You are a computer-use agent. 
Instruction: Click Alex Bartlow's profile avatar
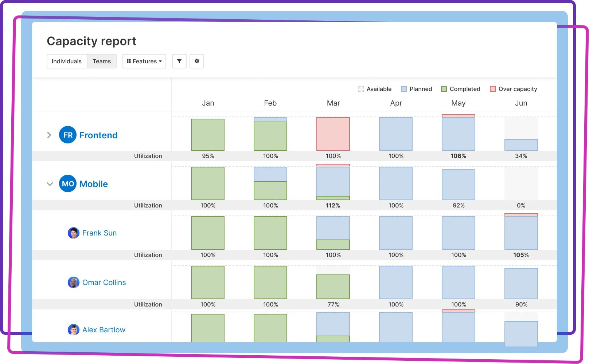[74, 330]
